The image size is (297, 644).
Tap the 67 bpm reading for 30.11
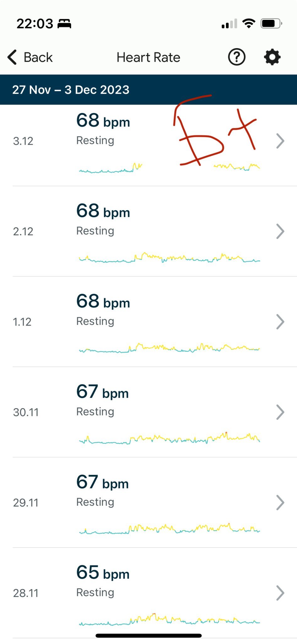pyautogui.click(x=102, y=392)
